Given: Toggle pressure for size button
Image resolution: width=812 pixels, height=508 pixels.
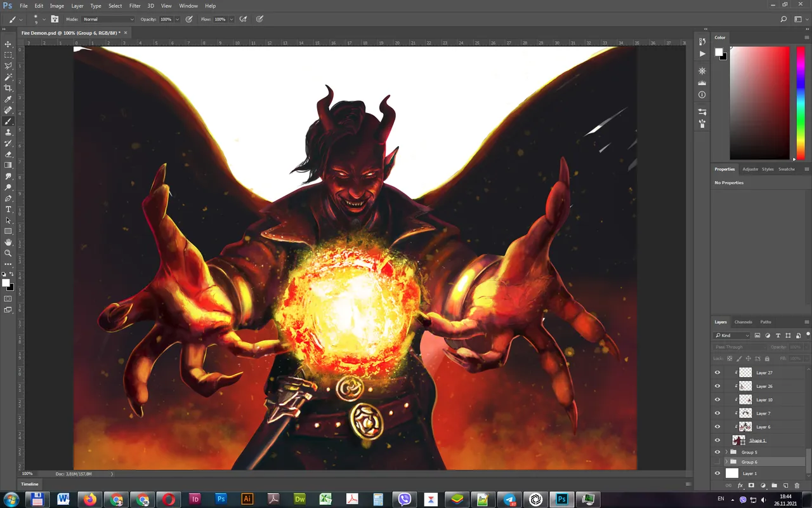Looking at the screenshot, I should pos(259,19).
